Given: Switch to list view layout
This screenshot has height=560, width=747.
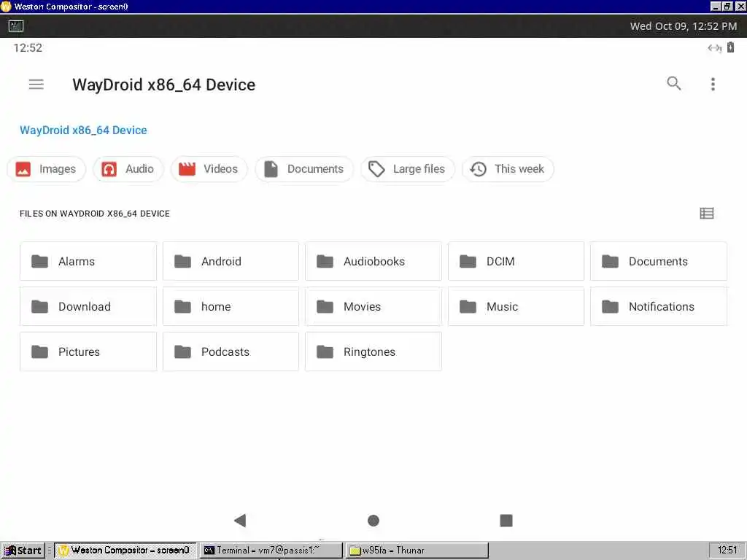Looking at the screenshot, I should pyautogui.click(x=706, y=214).
